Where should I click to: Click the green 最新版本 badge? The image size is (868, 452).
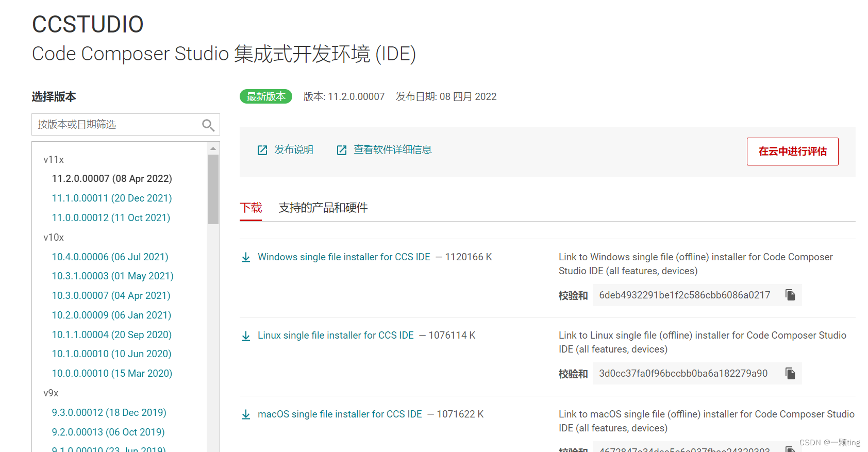[266, 96]
